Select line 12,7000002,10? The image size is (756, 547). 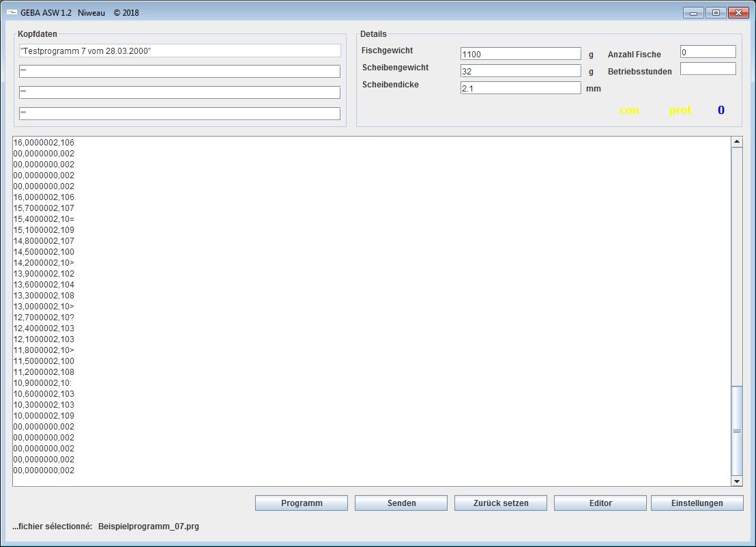click(44, 318)
